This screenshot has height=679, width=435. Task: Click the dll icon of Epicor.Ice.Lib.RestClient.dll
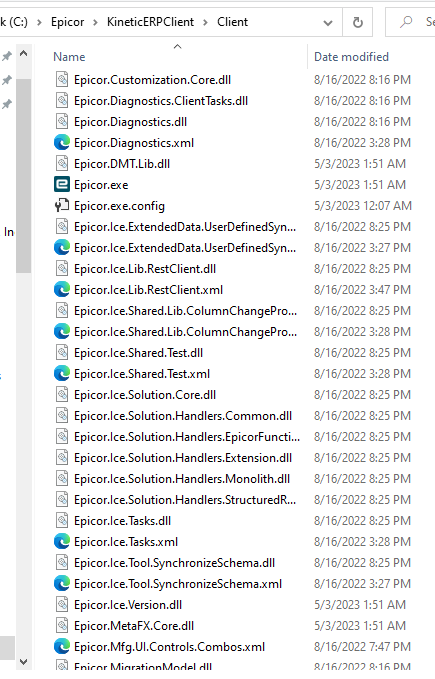tap(62, 269)
